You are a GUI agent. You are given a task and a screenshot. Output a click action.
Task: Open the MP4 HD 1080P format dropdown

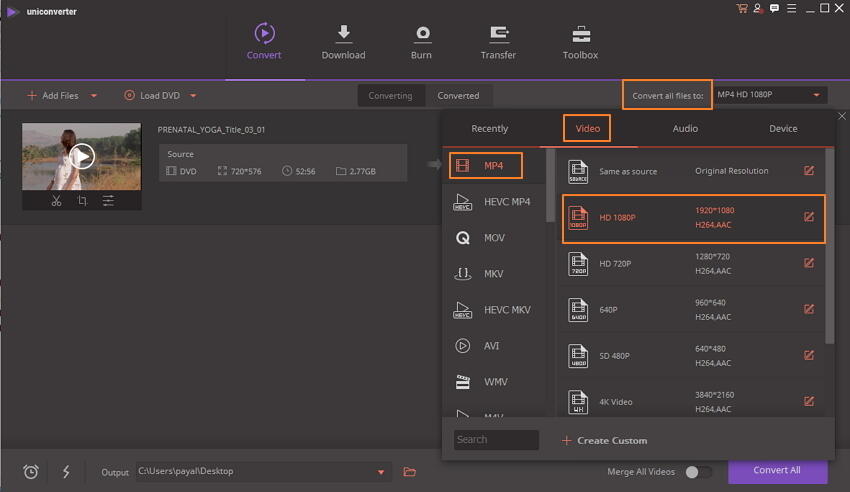770,95
